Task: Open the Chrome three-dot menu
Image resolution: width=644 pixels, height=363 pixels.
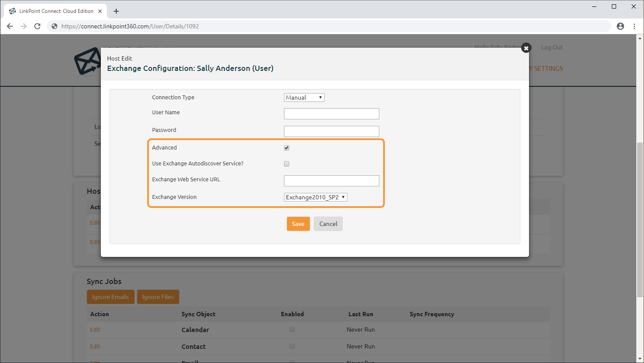Action: (x=634, y=26)
